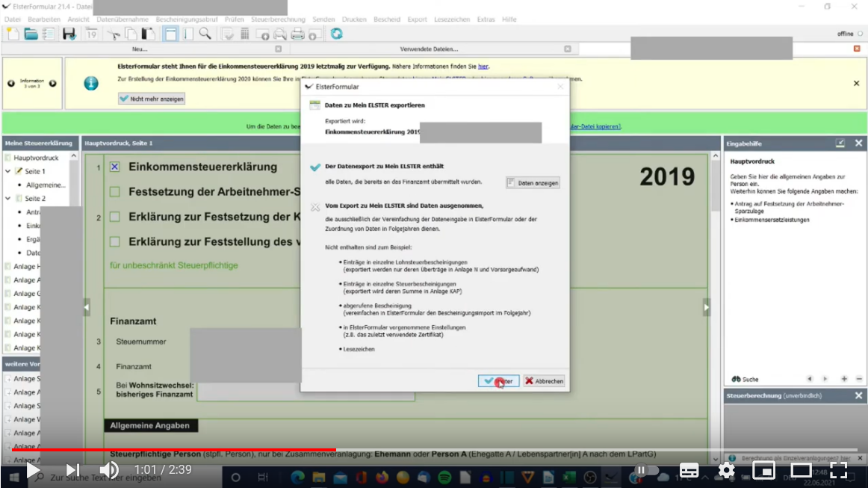Click the Suche binoculars icon in Eingabehilfe
The height and width of the screenshot is (488, 868).
pos(737,379)
